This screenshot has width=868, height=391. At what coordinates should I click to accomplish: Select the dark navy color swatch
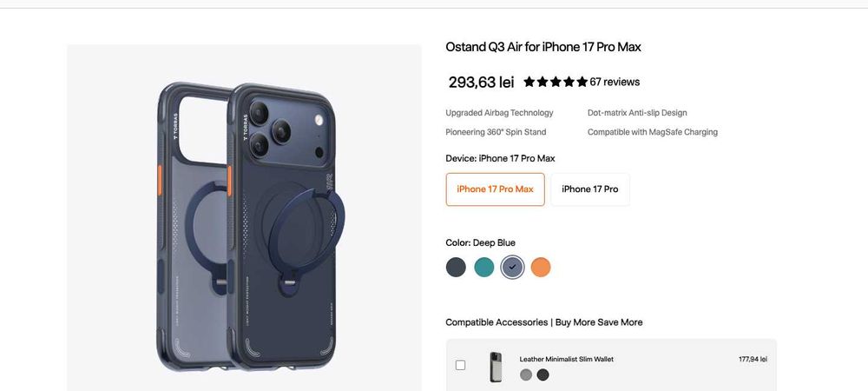click(x=456, y=267)
